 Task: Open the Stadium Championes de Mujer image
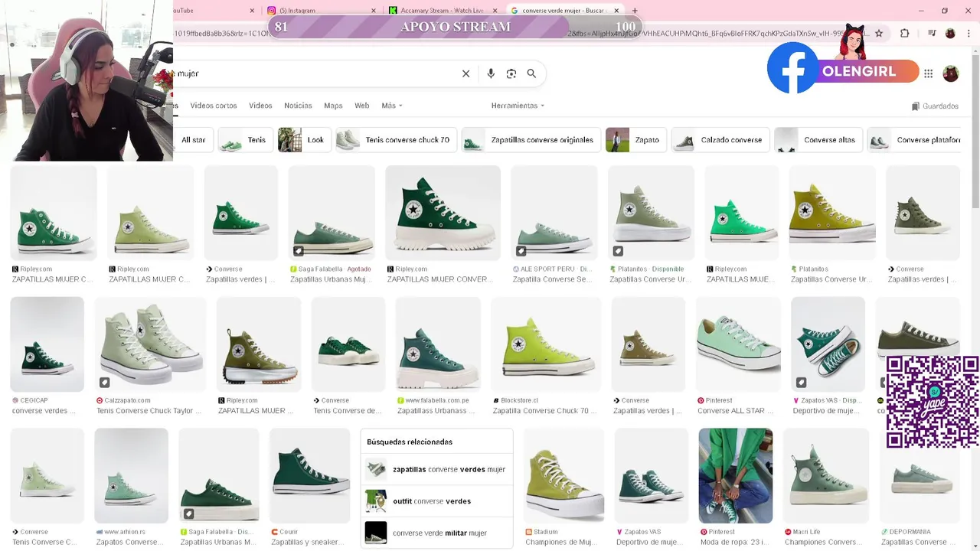point(563,476)
